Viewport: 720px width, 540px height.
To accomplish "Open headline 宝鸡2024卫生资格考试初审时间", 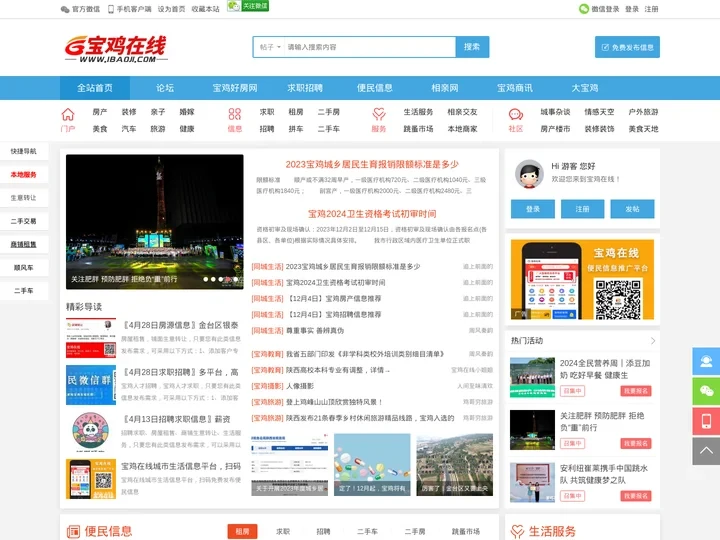I will 372,214.
